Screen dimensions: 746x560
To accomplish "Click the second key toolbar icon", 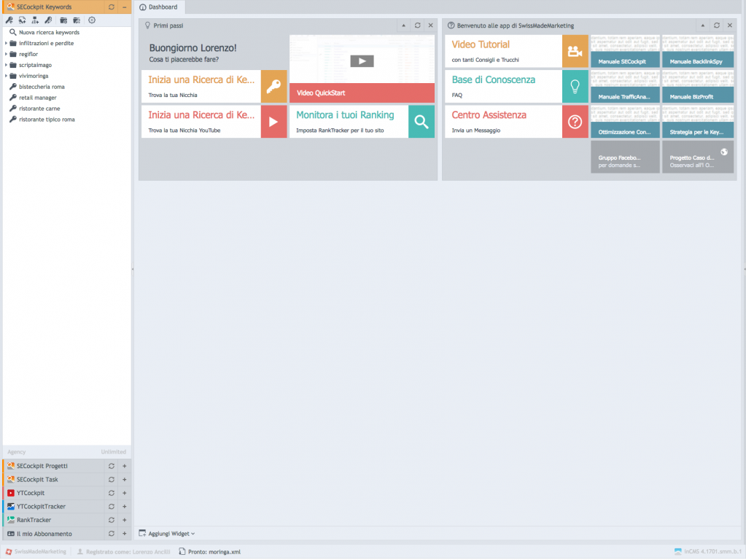I will click(22, 20).
